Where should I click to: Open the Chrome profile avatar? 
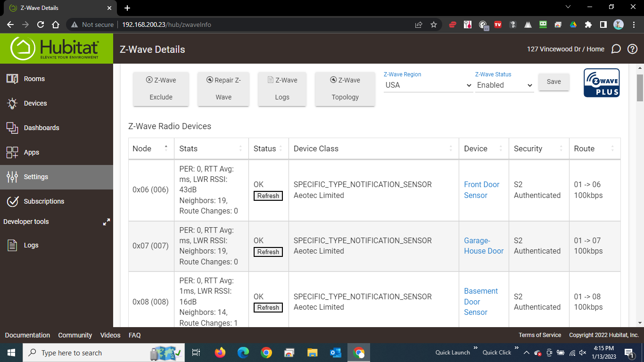click(x=619, y=25)
